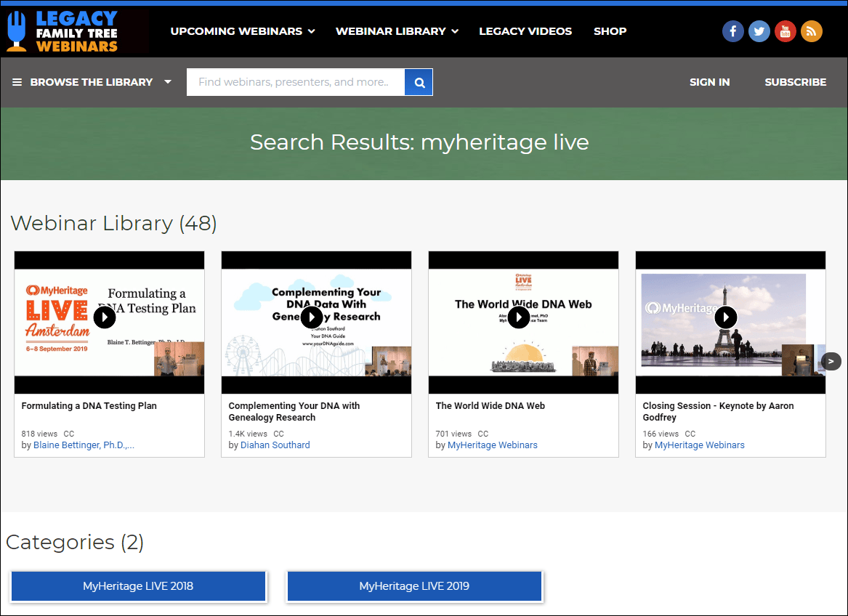Open presenter Blaine Bettinger, Ph.D. link
This screenshot has height=616, width=848.
(x=84, y=445)
